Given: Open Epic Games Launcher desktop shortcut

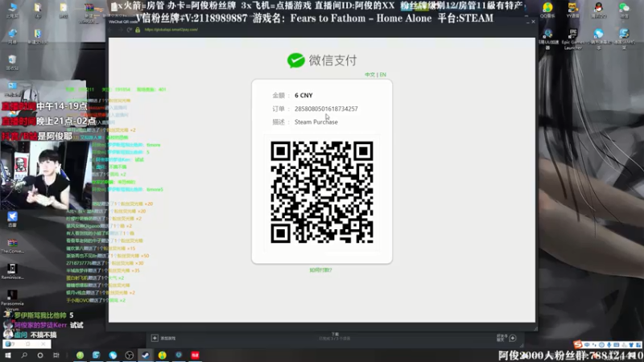Looking at the screenshot, I should (572, 39).
